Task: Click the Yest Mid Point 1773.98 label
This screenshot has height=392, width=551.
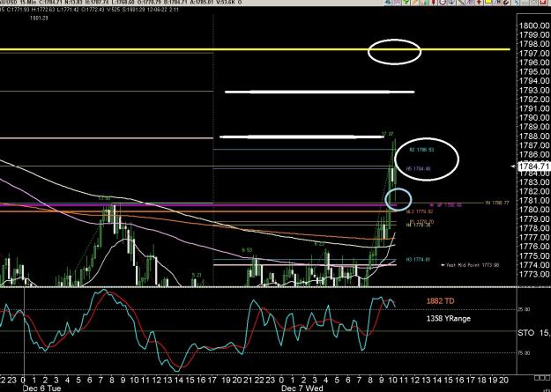Action: point(470,265)
